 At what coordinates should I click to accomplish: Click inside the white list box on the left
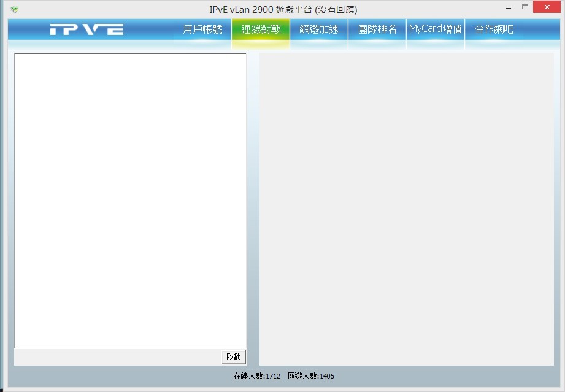tap(131, 201)
